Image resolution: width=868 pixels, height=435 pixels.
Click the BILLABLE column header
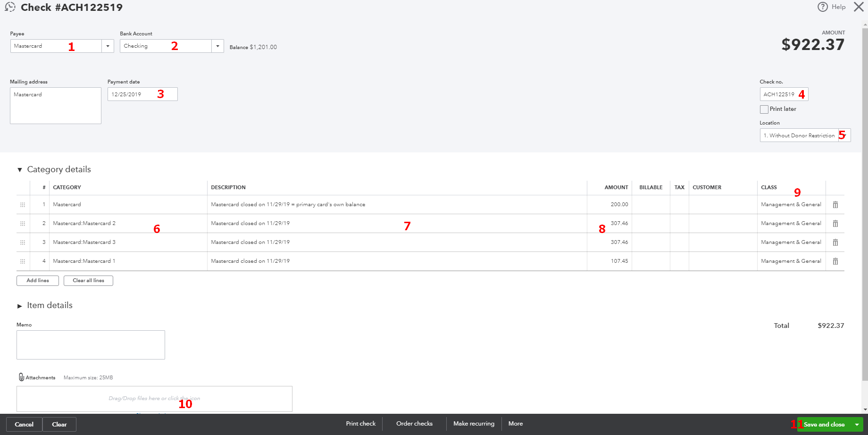click(651, 187)
